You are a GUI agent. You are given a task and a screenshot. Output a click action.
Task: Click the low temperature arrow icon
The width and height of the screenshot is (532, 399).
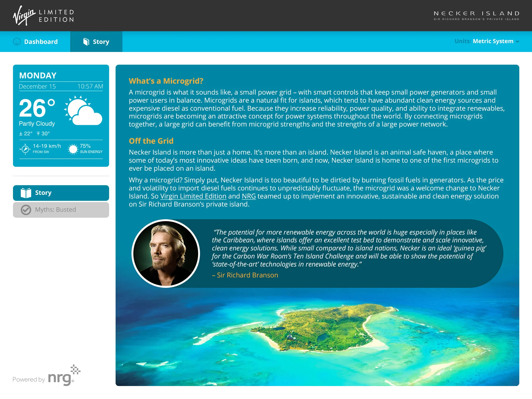click(21, 134)
